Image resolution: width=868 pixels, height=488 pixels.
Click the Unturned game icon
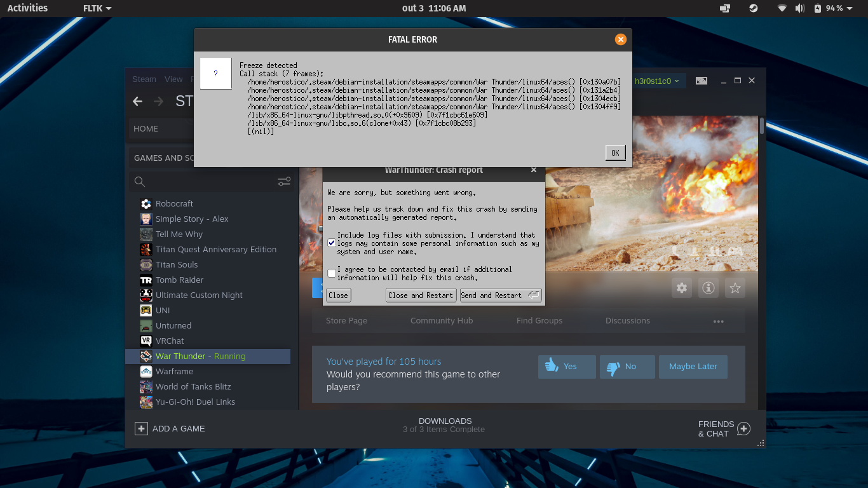point(146,325)
